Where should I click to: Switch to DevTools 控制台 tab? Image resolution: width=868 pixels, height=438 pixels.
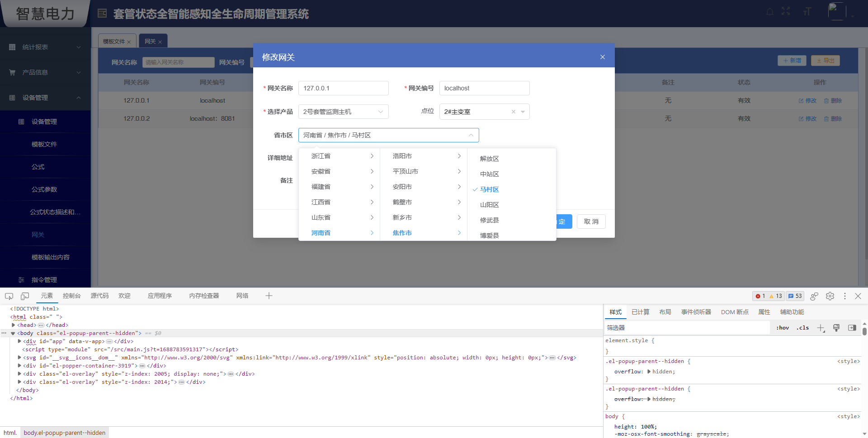pyautogui.click(x=72, y=296)
